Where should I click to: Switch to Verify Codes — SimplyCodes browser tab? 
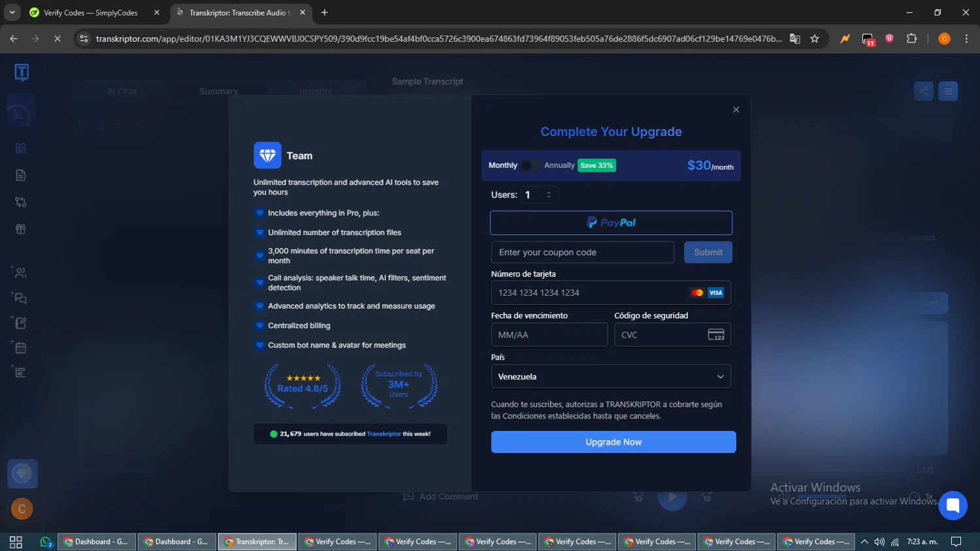click(x=91, y=12)
